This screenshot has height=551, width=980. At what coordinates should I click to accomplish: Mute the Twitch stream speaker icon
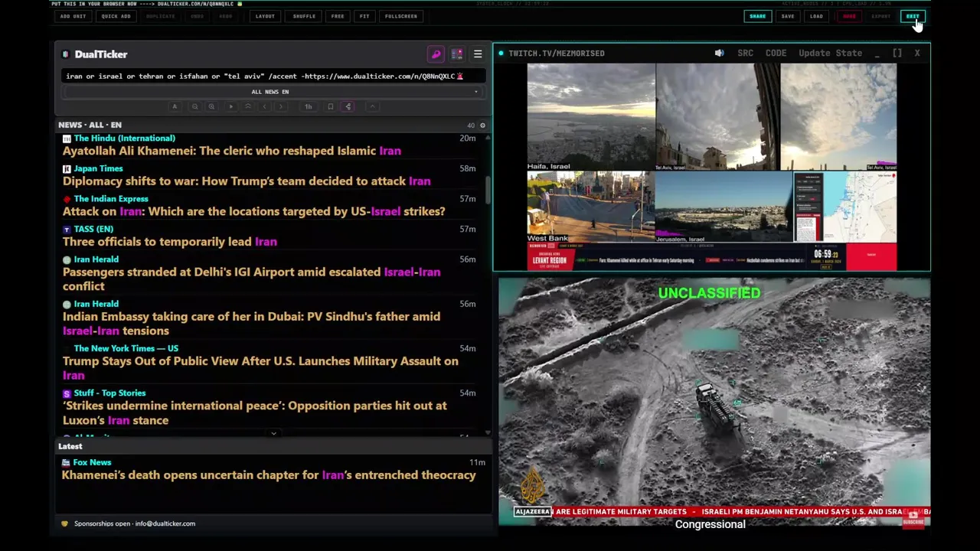point(719,53)
